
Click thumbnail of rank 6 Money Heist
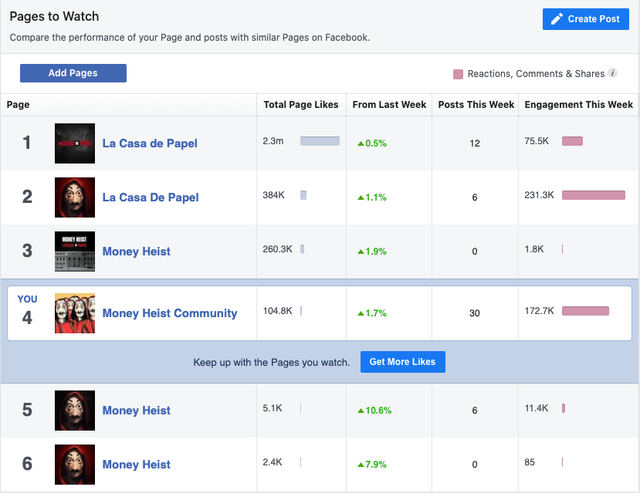coord(75,464)
